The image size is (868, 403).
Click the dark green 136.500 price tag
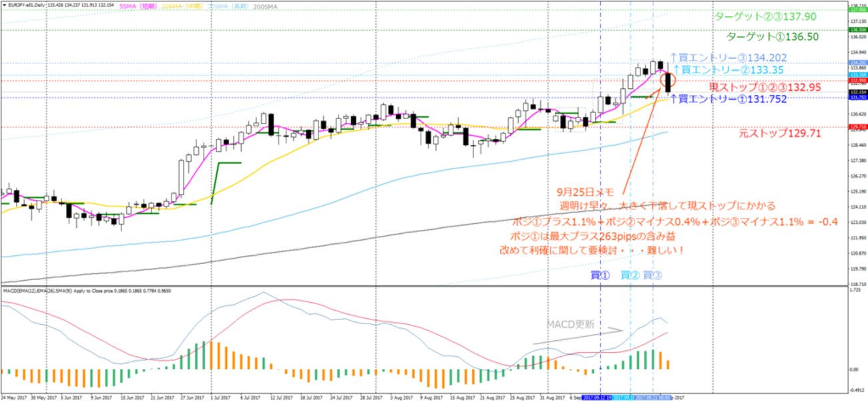[x=858, y=30]
